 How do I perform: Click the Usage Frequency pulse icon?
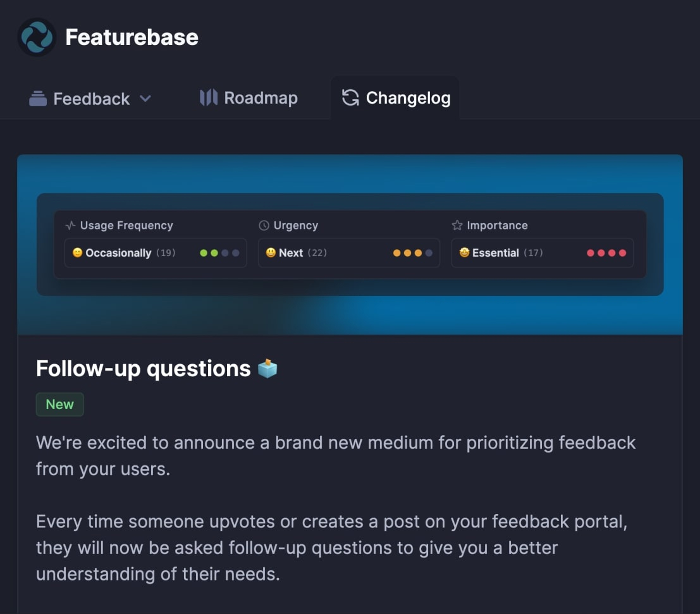click(x=71, y=226)
